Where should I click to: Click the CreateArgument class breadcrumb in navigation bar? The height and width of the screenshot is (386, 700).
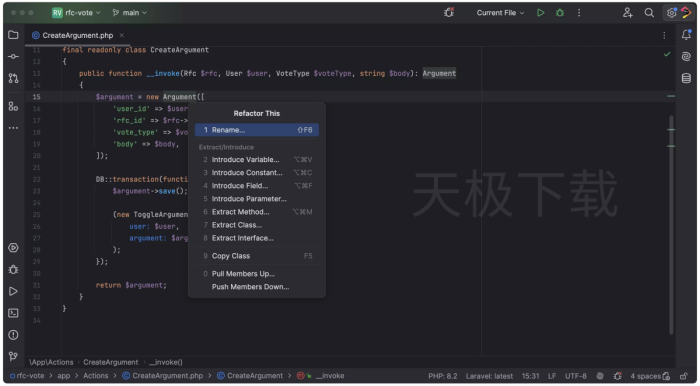pyautogui.click(x=250, y=376)
